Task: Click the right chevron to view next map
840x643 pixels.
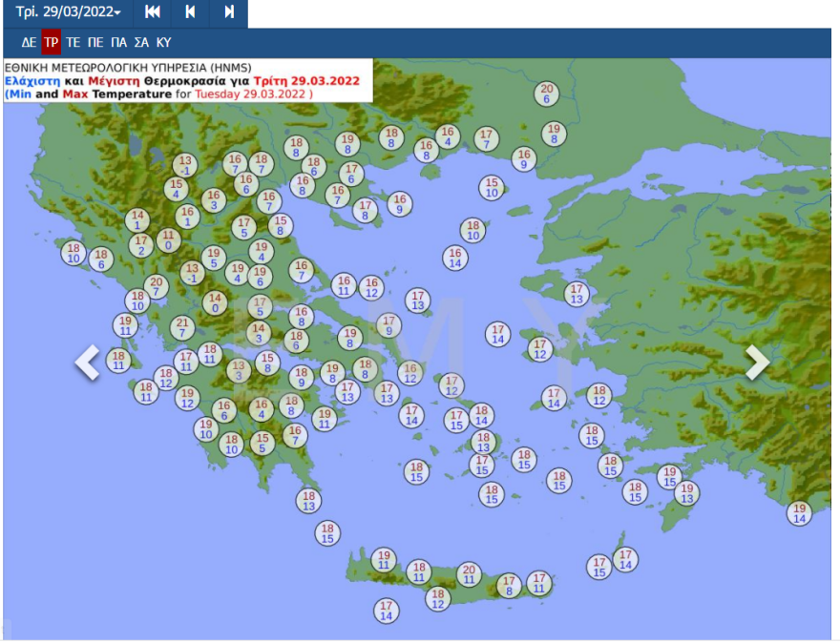Action: click(x=757, y=363)
